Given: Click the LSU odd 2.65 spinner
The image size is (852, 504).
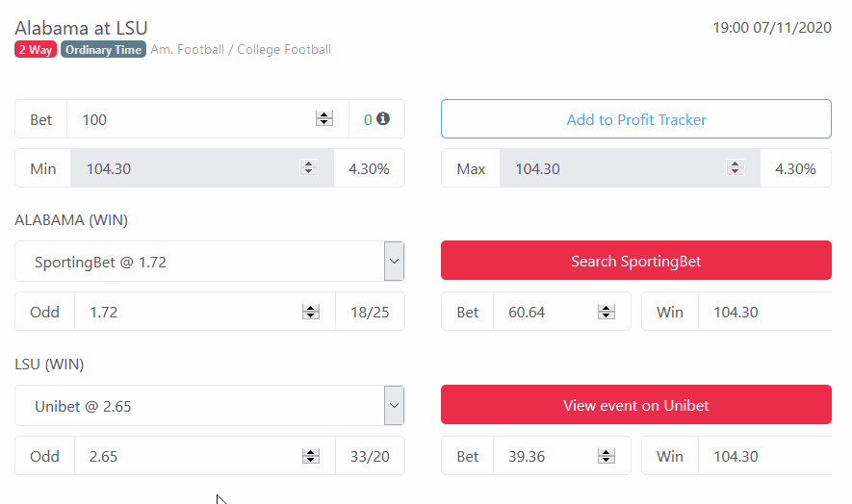Looking at the screenshot, I should (x=311, y=457).
